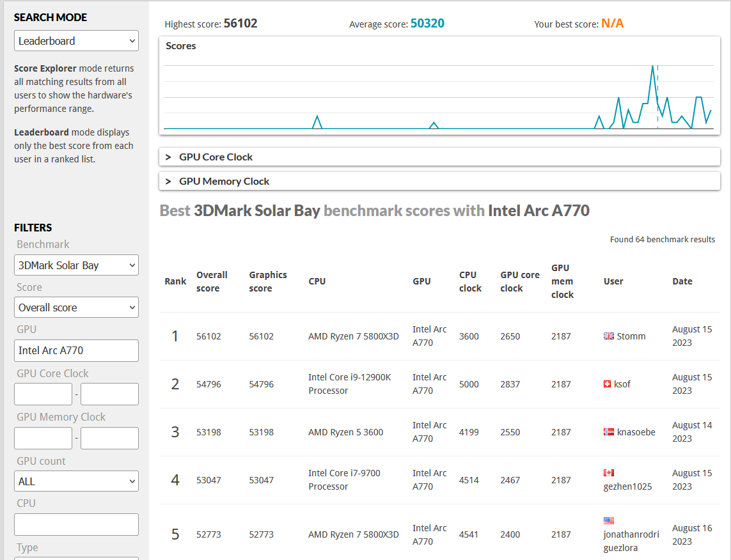Click the maximum GPU Memory Clock input field
The image size is (731, 560).
(x=109, y=438)
